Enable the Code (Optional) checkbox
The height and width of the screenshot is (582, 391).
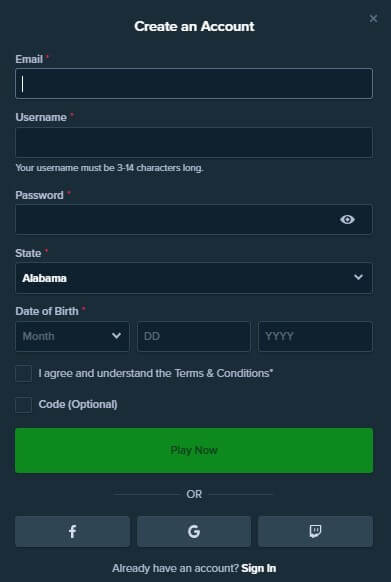(x=23, y=405)
